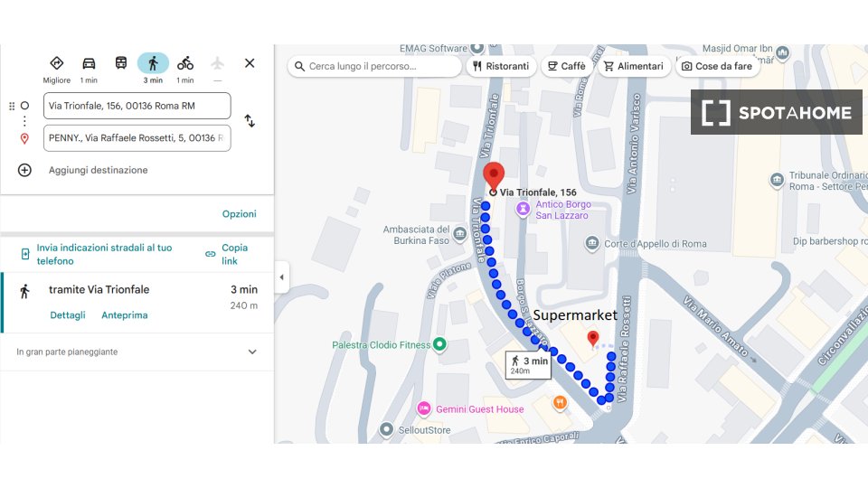The image size is (868, 488).
Task: Toggle the Ristoranti filter chip
Action: (499, 66)
